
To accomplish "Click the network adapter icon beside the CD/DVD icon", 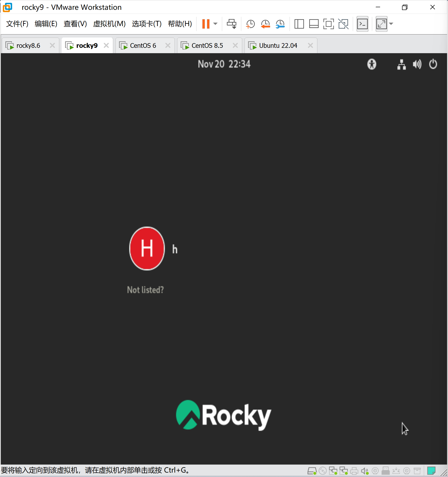I will click(x=333, y=471).
